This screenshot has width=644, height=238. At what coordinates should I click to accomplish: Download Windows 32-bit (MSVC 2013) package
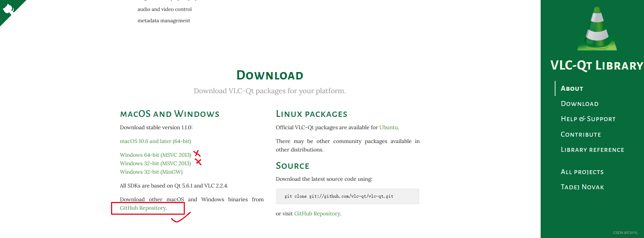[x=156, y=163]
